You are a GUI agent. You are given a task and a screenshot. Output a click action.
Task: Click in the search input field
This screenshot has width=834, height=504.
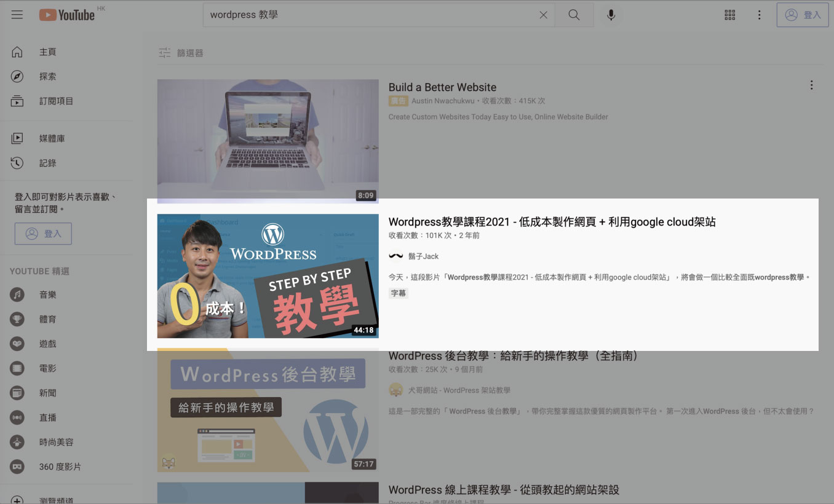click(x=369, y=15)
